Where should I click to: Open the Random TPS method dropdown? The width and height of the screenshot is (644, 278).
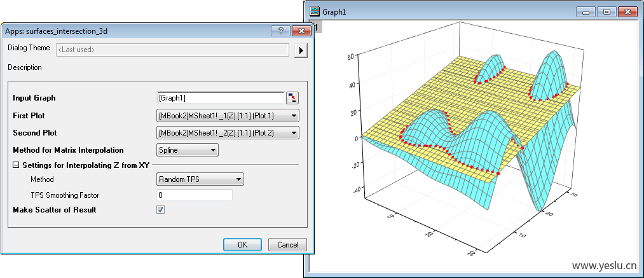tap(200, 179)
